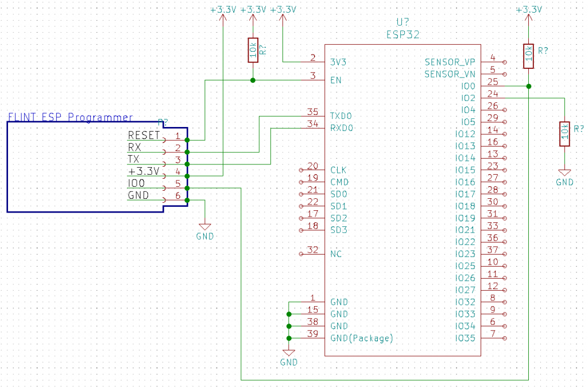Click the GND pin label inside the programmer
The width and height of the screenshot is (588, 389).
pos(138,195)
